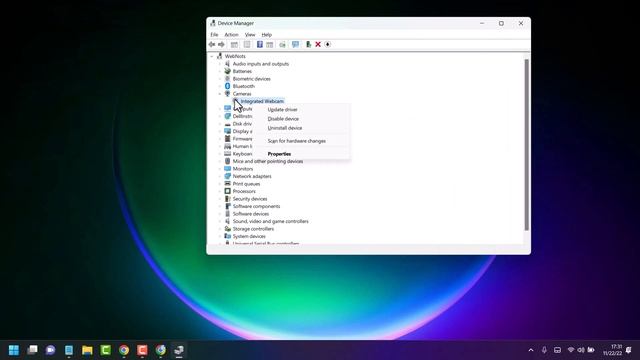
Task: Select the Software components row
Action: [x=256, y=206]
